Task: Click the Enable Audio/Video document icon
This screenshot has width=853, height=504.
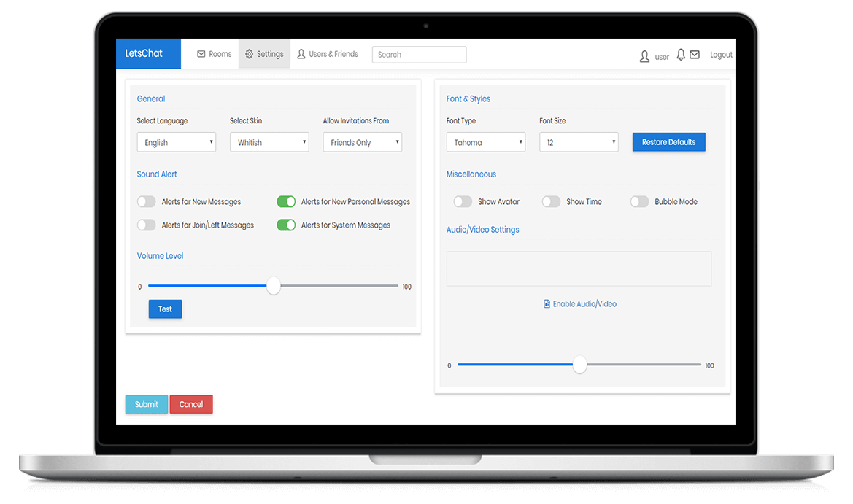Action: [547, 304]
